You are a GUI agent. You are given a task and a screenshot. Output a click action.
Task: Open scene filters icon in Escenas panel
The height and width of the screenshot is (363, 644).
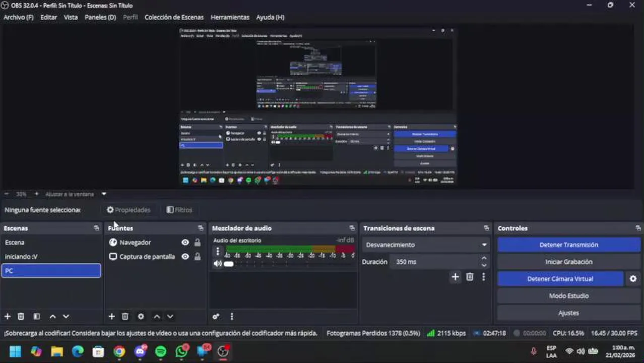click(37, 317)
